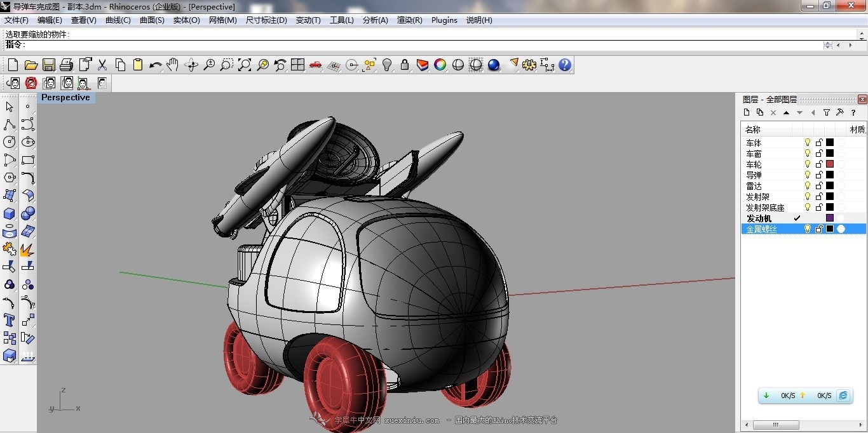The image size is (868, 433).
Task: Select the Rectangle tool in left toolbar
Action: tap(27, 160)
